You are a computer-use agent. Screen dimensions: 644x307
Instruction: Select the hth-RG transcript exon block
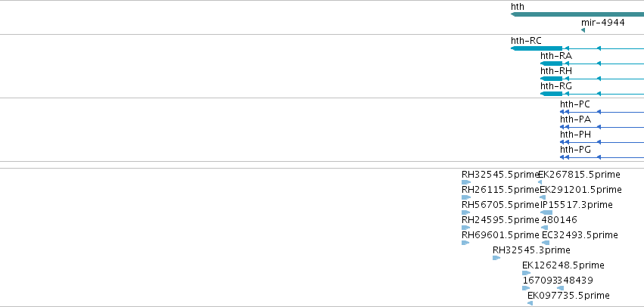(551, 94)
